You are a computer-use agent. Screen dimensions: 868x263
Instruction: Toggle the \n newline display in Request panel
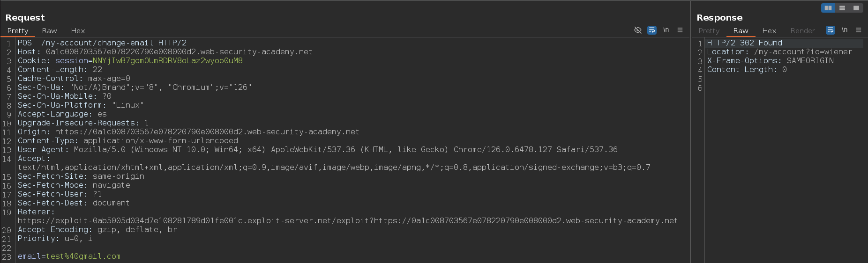tap(666, 30)
